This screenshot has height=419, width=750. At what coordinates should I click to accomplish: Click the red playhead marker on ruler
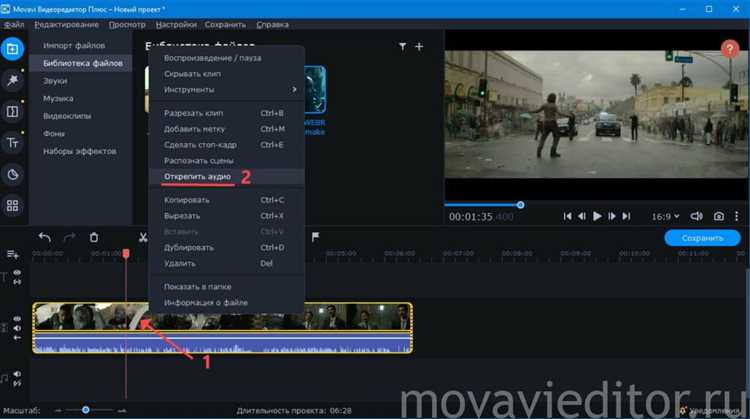(x=126, y=254)
